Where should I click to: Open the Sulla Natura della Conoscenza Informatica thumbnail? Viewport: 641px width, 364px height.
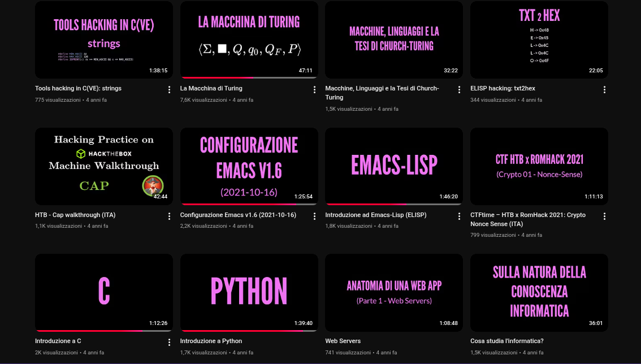point(539,292)
